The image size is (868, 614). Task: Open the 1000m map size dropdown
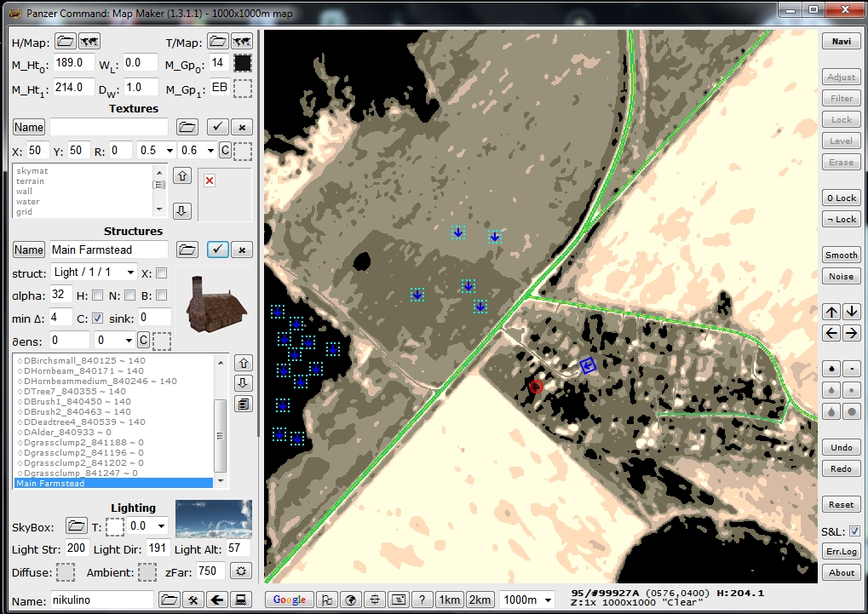548,600
